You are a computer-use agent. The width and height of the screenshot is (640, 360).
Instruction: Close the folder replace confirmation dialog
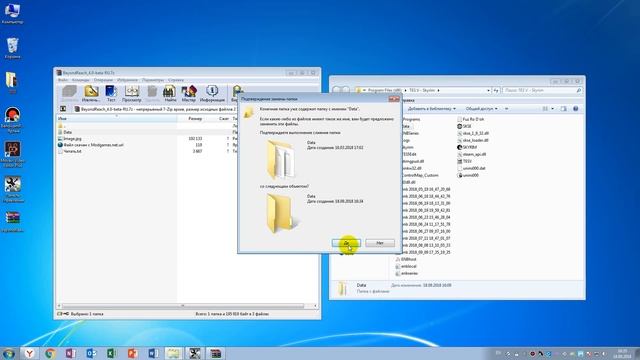pos(394,98)
